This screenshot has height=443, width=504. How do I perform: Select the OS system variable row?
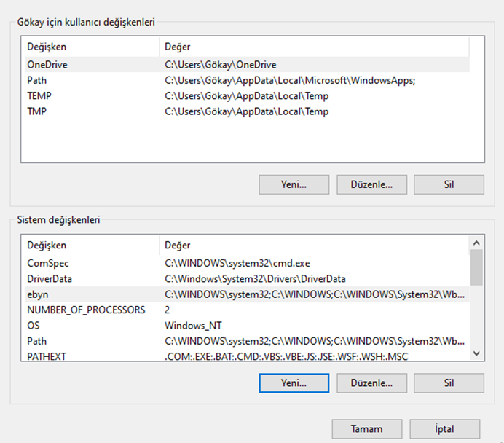pyautogui.click(x=247, y=326)
